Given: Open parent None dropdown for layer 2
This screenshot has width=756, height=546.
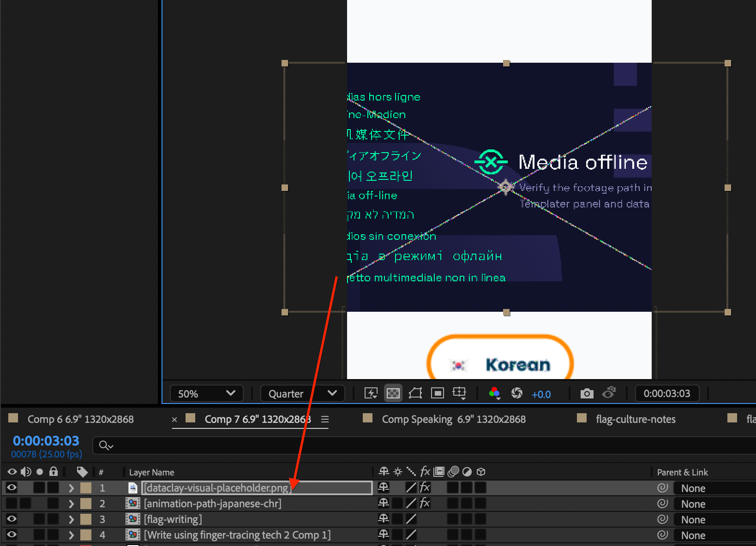Looking at the screenshot, I should (x=714, y=504).
